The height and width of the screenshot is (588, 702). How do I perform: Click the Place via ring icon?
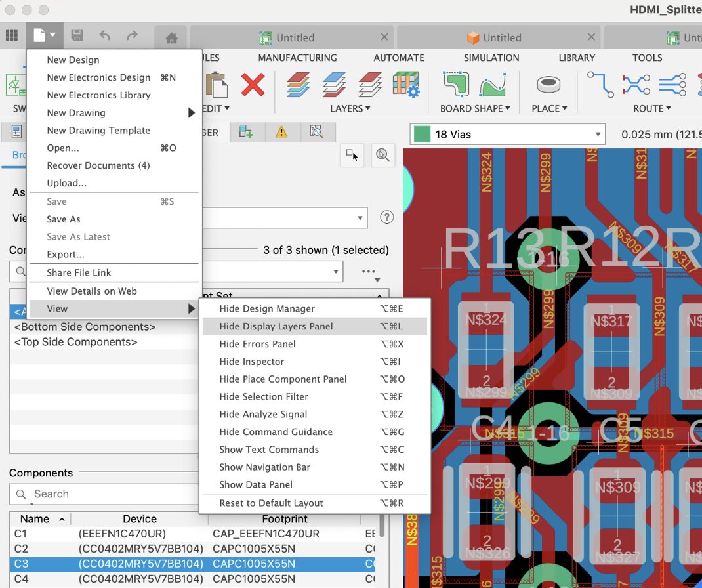tap(548, 85)
